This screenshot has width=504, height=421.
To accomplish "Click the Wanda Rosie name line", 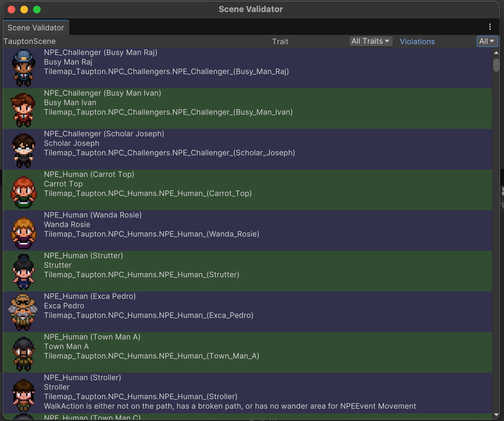I will coord(67,224).
